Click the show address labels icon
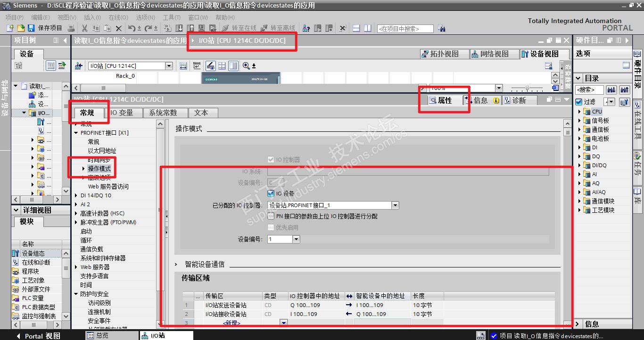The image size is (644, 340). click(210, 66)
